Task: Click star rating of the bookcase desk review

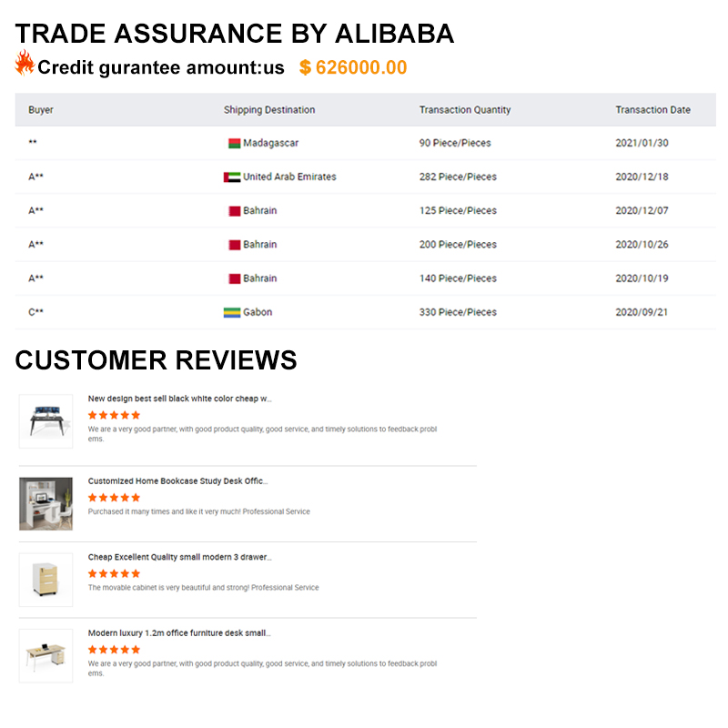Action: coord(114,498)
